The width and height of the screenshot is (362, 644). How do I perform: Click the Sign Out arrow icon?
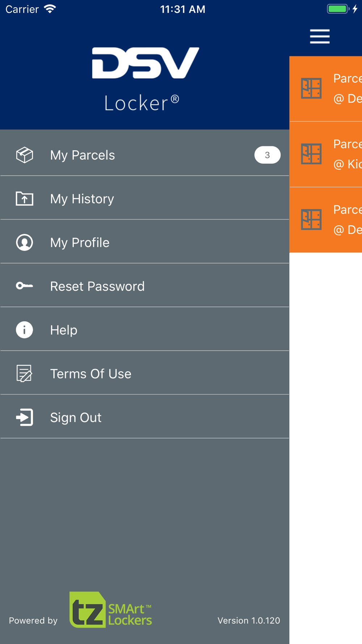25,417
